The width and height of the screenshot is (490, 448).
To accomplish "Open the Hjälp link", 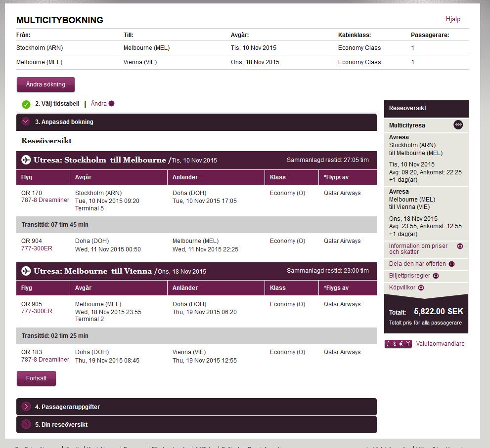I will [453, 19].
